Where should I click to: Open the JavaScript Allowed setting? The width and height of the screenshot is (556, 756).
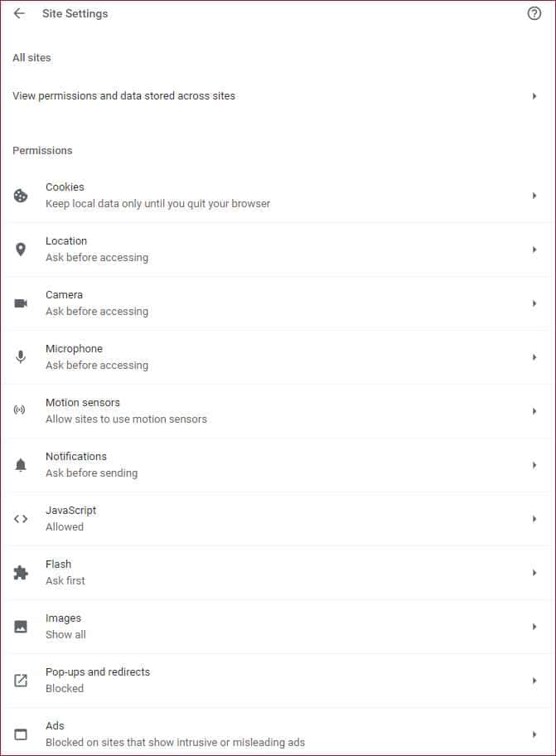pyautogui.click(x=278, y=519)
